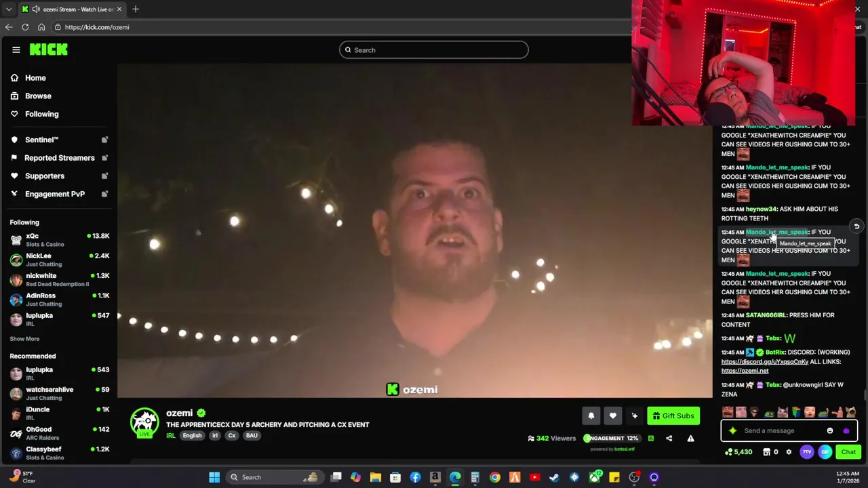Click the green sparkle icon in chat input
The image size is (868, 488).
tap(732, 430)
